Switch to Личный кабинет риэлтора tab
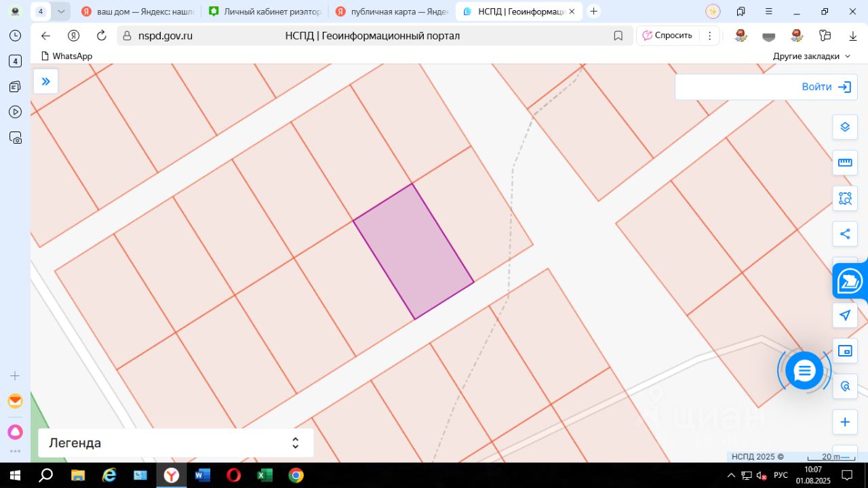Viewport: 868px width, 488px height. (265, 12)
